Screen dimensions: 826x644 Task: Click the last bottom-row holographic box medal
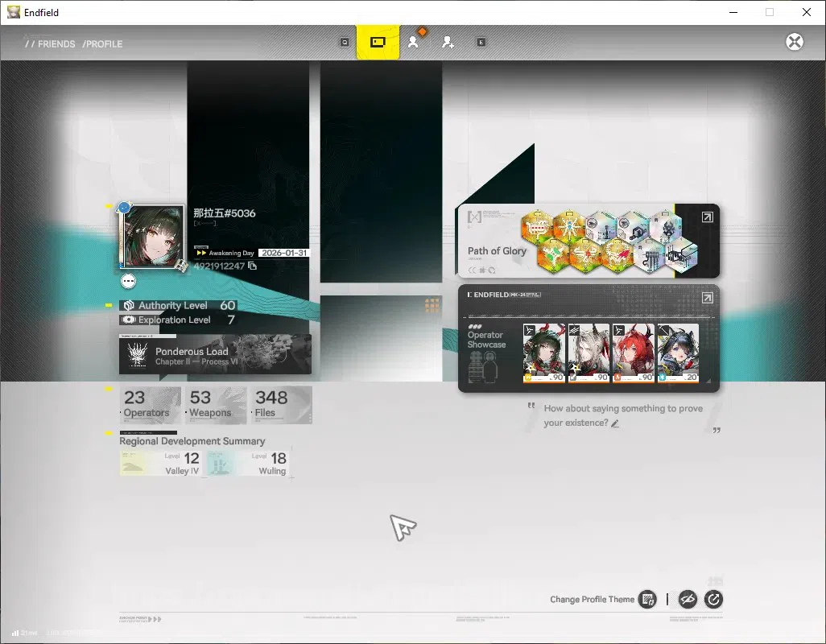[682, 255]
